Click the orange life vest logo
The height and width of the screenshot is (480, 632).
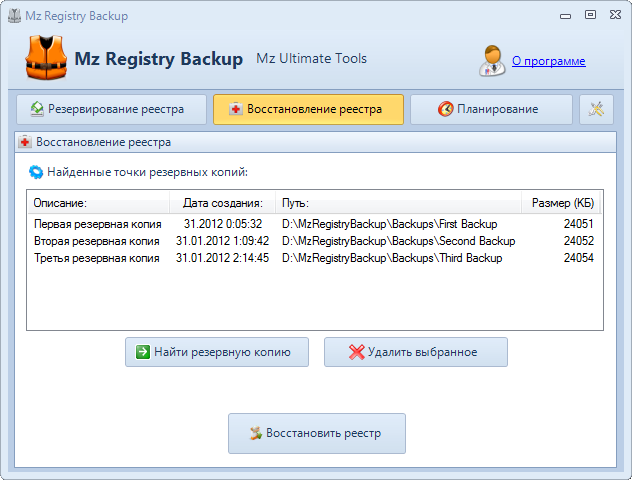click(x=46, y=57)
